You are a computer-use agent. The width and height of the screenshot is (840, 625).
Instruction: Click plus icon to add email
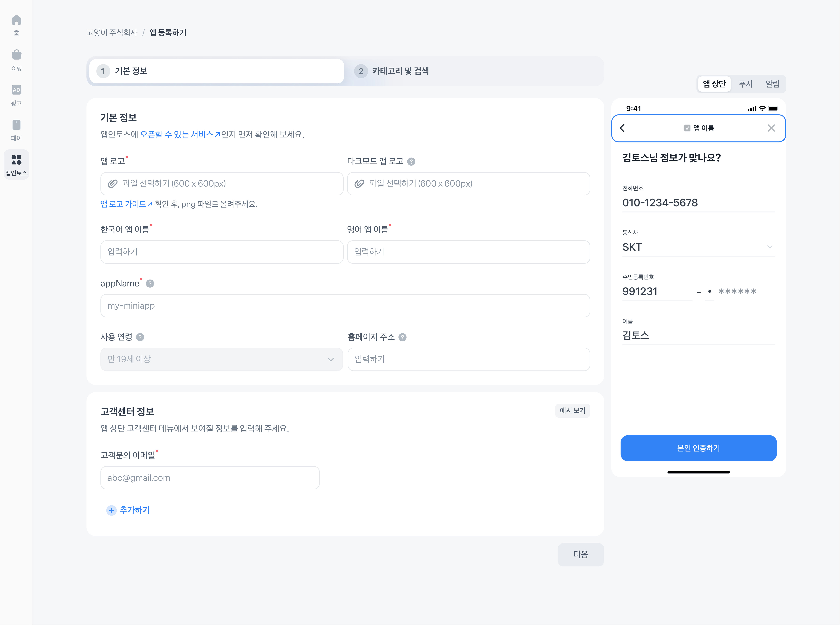(x=111, y=510)
